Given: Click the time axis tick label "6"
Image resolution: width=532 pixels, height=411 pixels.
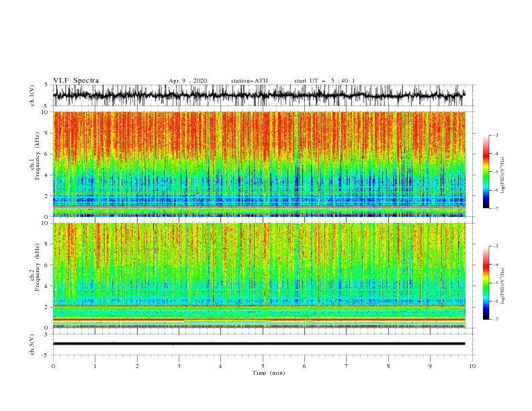Looking at the screenshot, I should [x=304, y=366].
